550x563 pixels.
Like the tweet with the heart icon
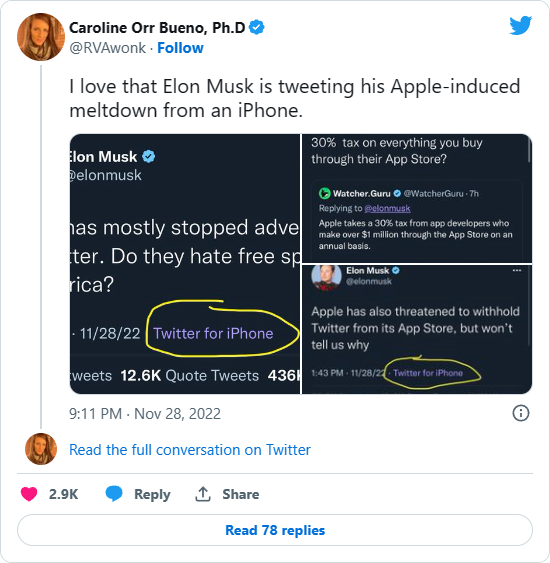(x=29, y=494)
